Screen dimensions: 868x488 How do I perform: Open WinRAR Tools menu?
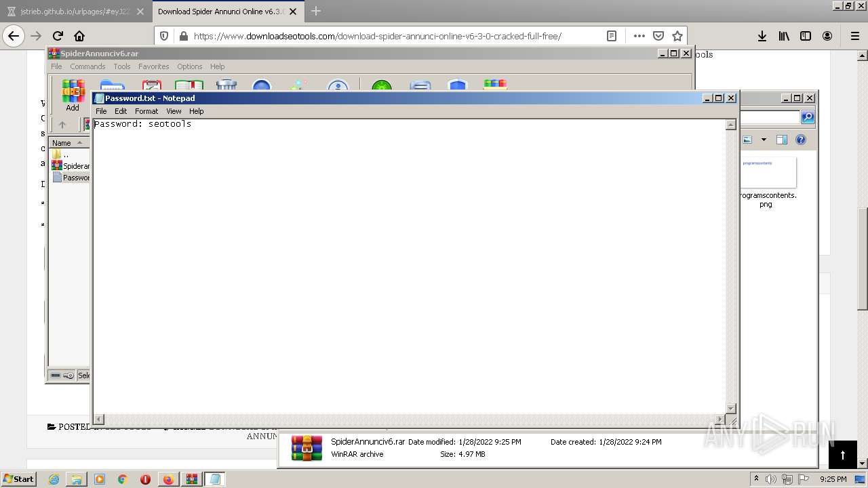122,66
